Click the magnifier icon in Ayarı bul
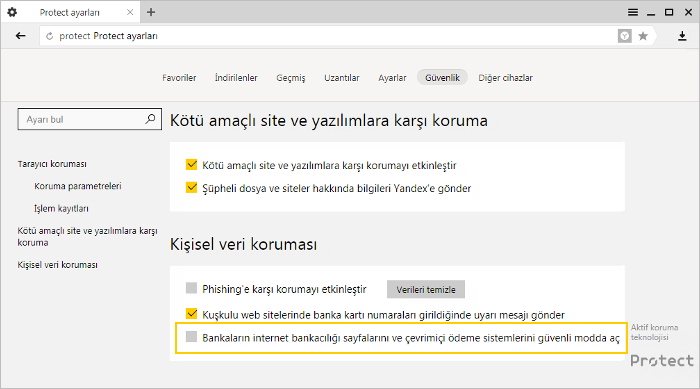The width and height of the screenshot is (700, 389). [x=150, y=119]
